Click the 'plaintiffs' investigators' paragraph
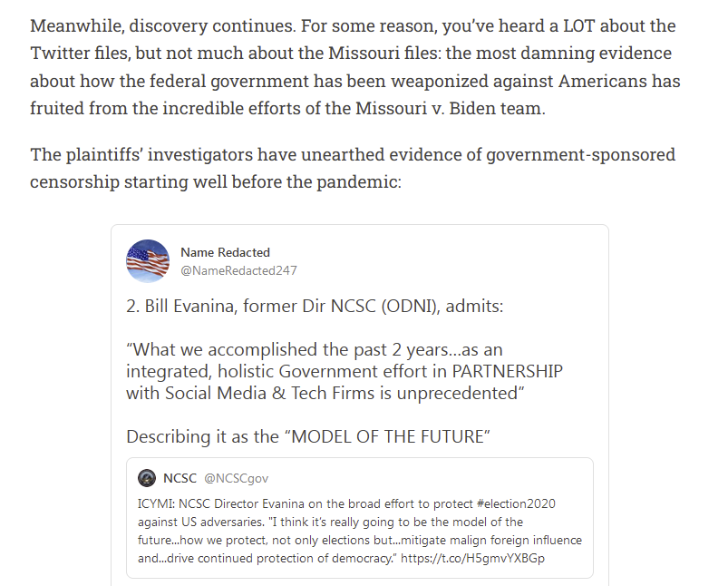The width and height of the screenshot is (728, 586). (353, 168)
